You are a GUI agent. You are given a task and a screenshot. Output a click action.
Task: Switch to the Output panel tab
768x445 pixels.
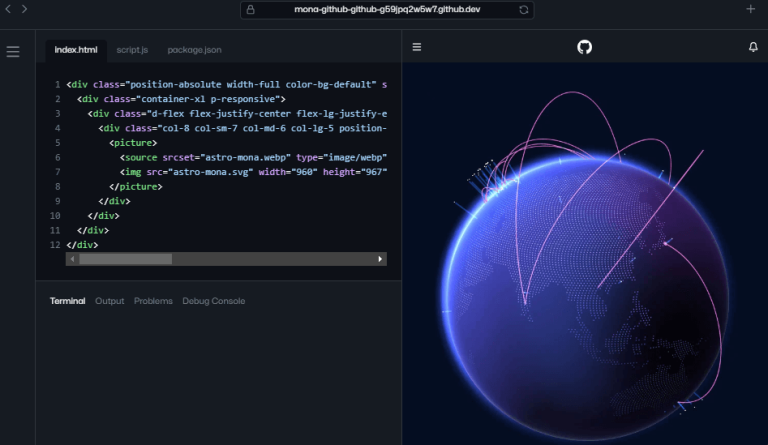pos(109,301)
